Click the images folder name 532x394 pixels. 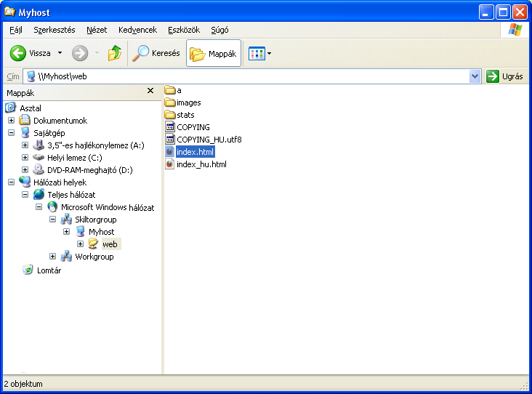pyautogui.click(x=189, y=102)
